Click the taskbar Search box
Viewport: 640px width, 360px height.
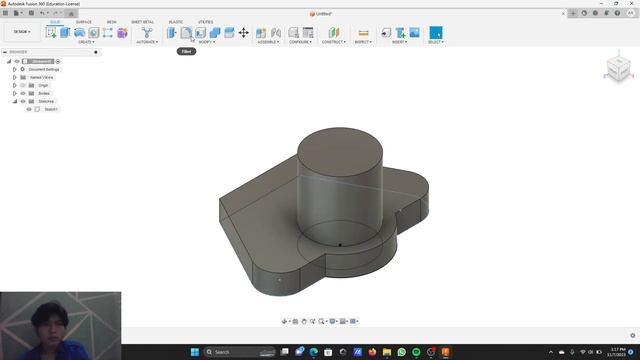[240, 352]
